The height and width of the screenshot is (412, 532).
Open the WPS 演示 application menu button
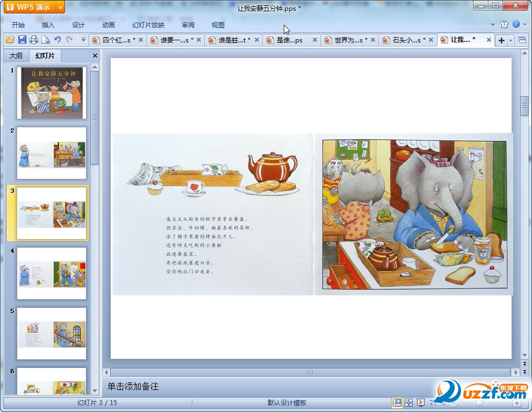coord(29,7)
